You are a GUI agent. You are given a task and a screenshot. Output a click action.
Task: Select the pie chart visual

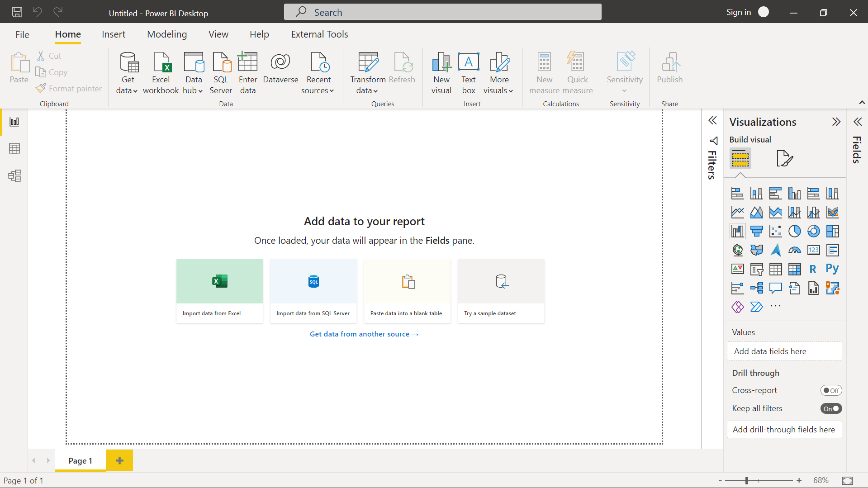click(x=795, y=231)
